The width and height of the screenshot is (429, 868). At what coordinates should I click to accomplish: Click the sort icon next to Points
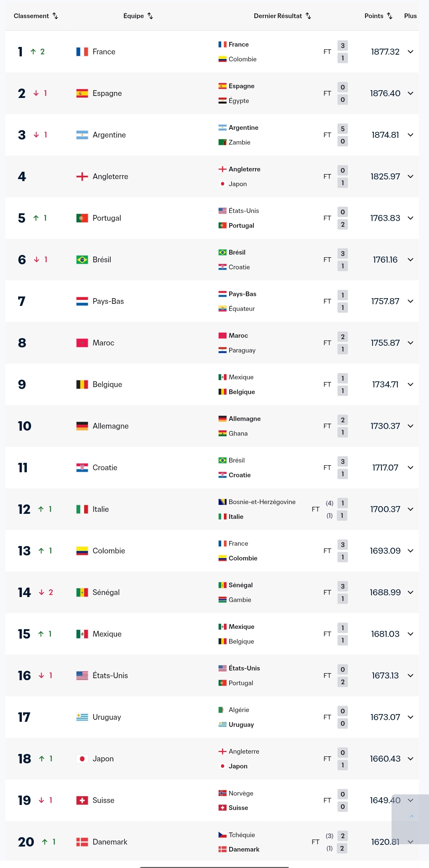tap(389, 15)
